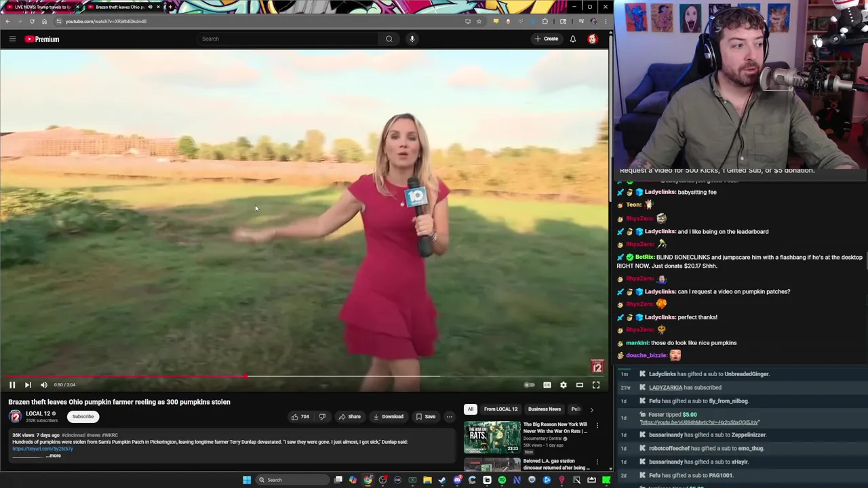
Task: Open a new browser tab
Action: (x=170, y=7)
